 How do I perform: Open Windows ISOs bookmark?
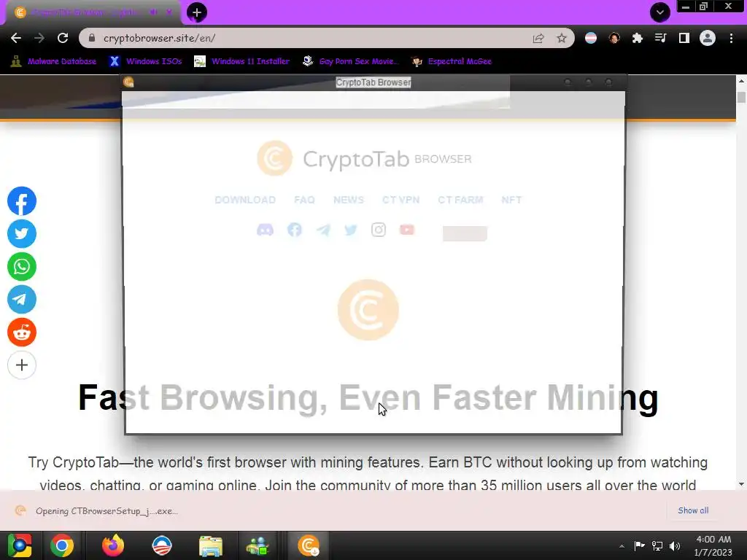click(146, 61)
